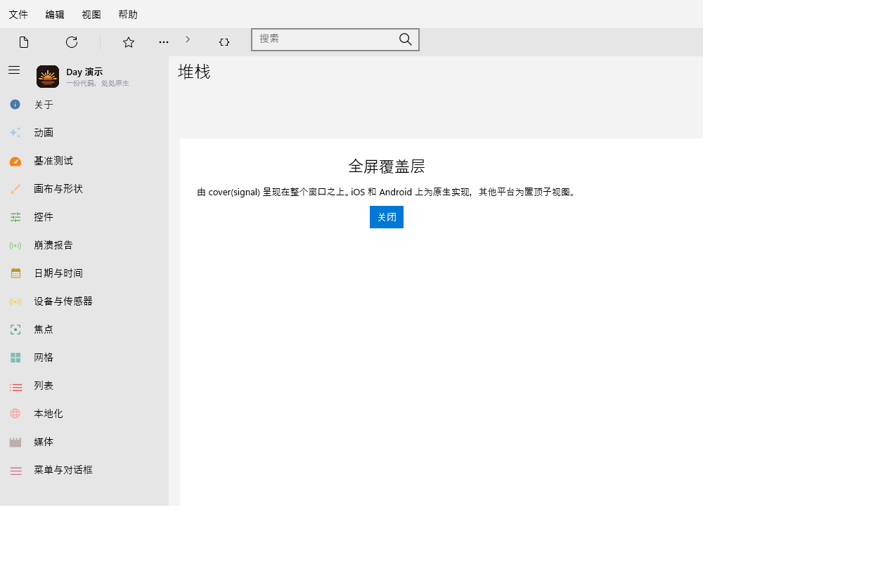Click the 一份代码，处处原生 subtitle
The height and width of the screenshot is (588, 883).
click(98, 83)
